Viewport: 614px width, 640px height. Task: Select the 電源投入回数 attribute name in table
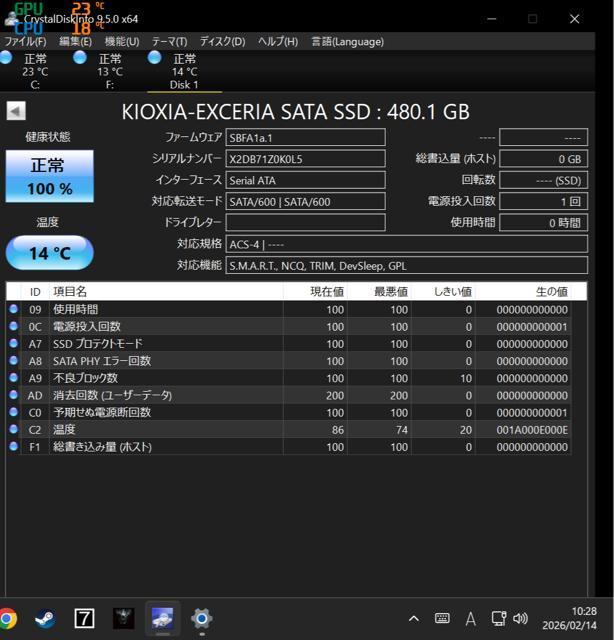(87, 327)
